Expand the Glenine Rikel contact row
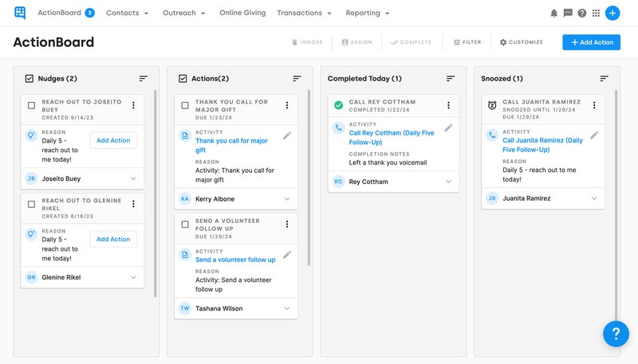Image resolution: width=638 pixels, height=364 pixels. [x=134, y=277]
